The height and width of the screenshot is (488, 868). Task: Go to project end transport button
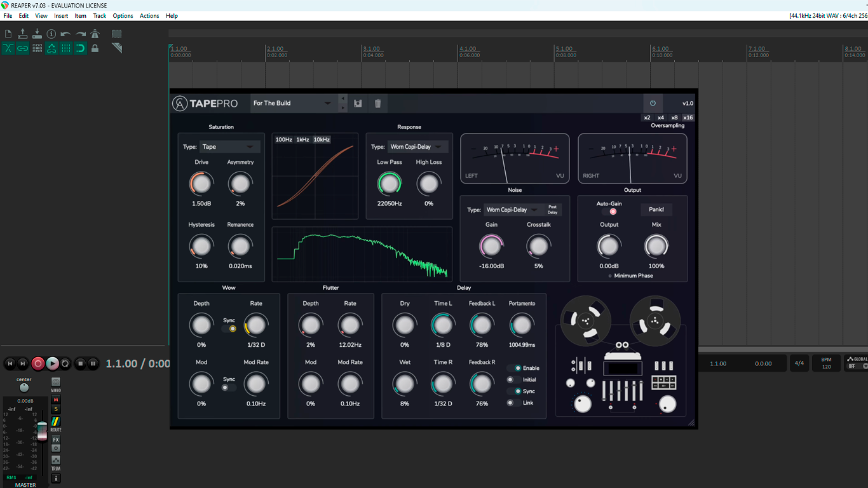coord(23,363)
